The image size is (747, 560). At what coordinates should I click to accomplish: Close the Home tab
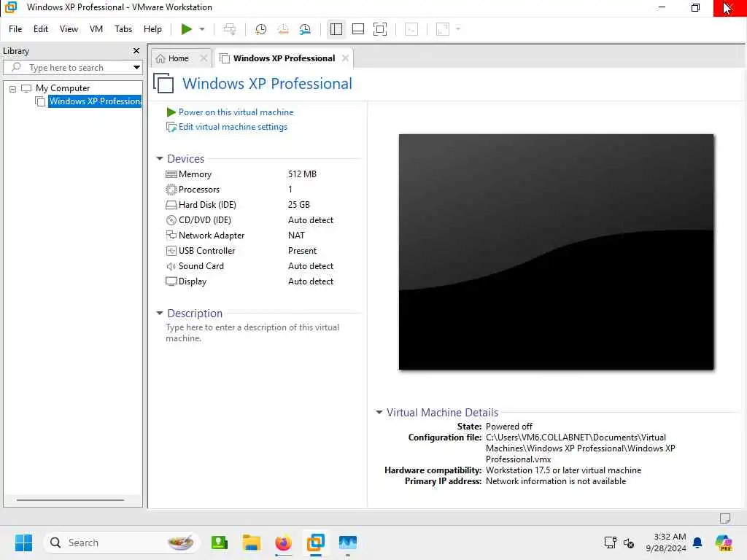pos(204,58)
